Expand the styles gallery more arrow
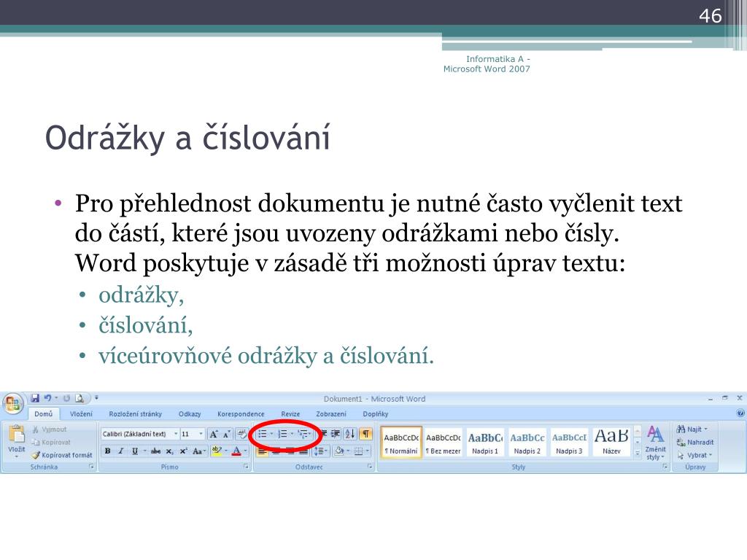The height and width of the screenshot is (560, 747). tap(638, 454)
